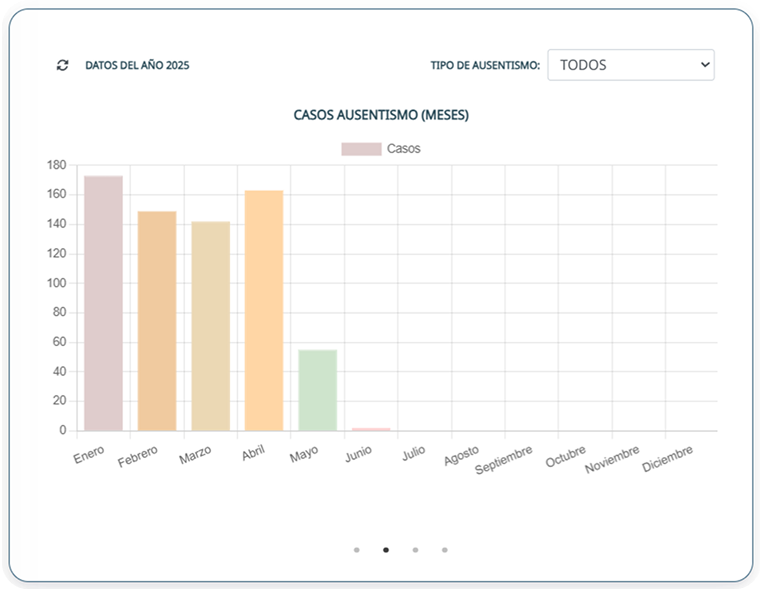Click the Marzo bar
This screenshot has height=589, width=760.
coord(210,325)
